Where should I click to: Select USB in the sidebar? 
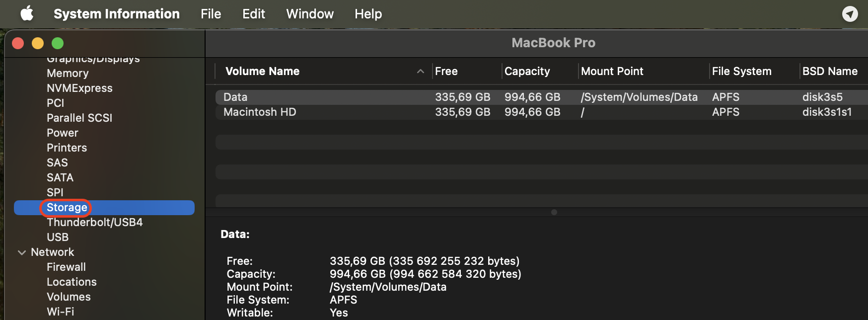[58, 237]
